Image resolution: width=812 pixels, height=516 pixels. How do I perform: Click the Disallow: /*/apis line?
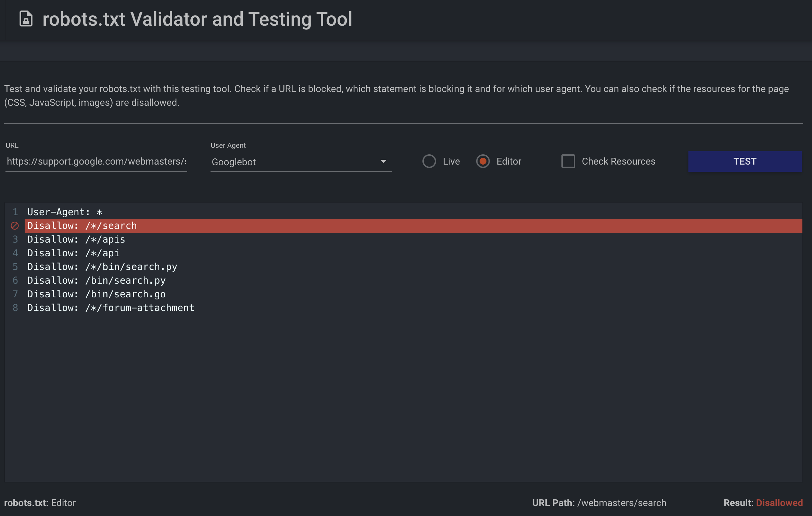[76, 240]
